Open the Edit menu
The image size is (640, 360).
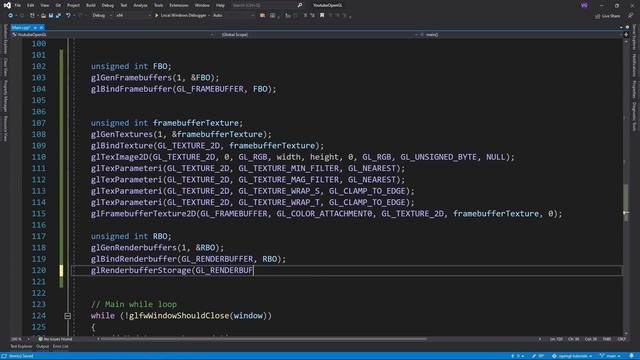pyautogui.click(x=31, y=5)
